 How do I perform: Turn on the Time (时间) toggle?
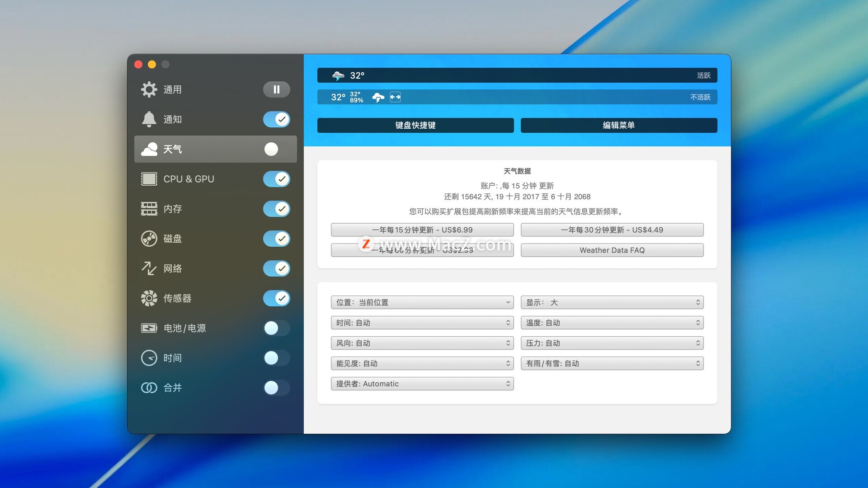[x=276, y=358]
